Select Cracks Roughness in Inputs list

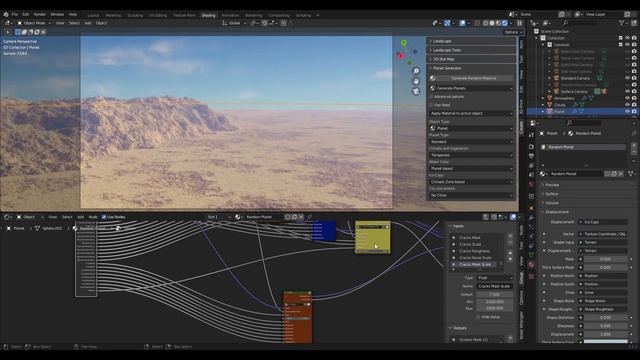coord(475,251)
